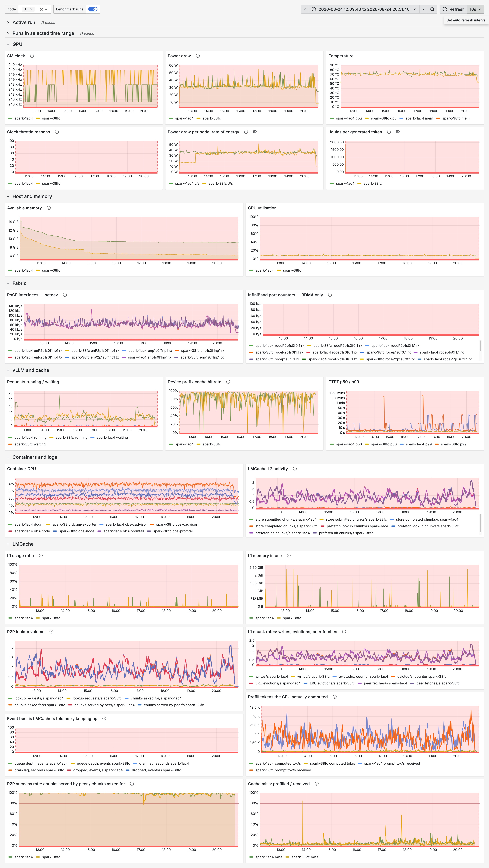
Task: Collapse the GPU section
Action: point(17,44)
